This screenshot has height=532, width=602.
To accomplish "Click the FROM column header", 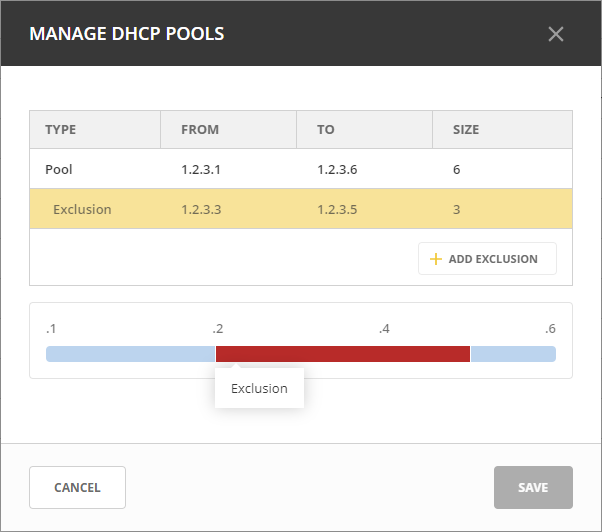I will pyautogui.click(x=200, y=130).
